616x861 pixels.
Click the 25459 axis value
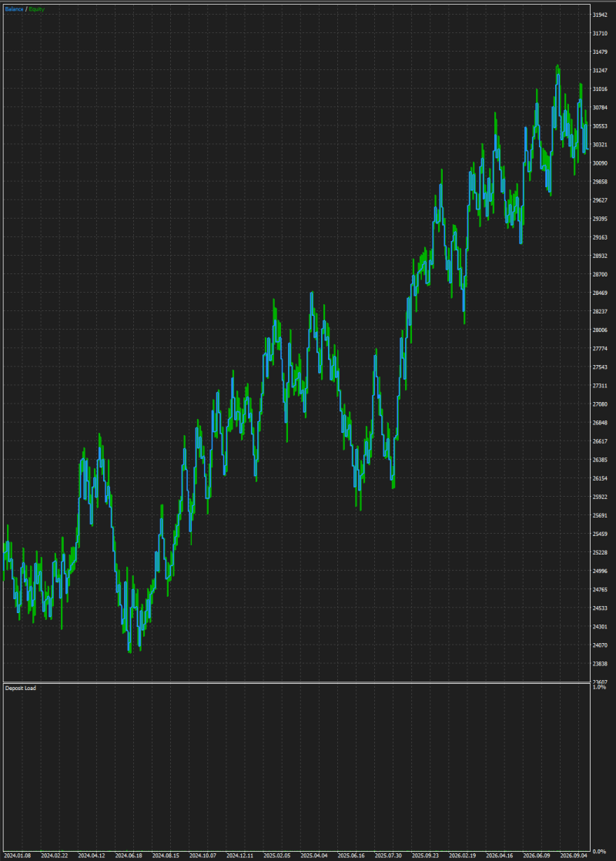click(600, 534)
